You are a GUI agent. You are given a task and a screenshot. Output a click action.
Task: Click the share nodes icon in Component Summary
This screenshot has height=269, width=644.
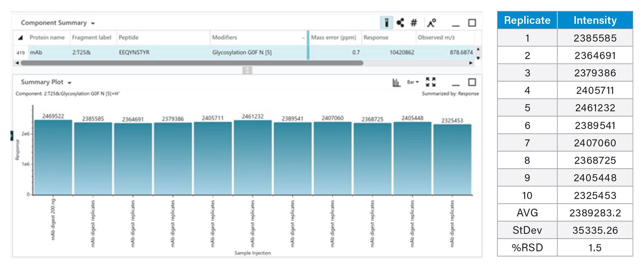[401, 23]
